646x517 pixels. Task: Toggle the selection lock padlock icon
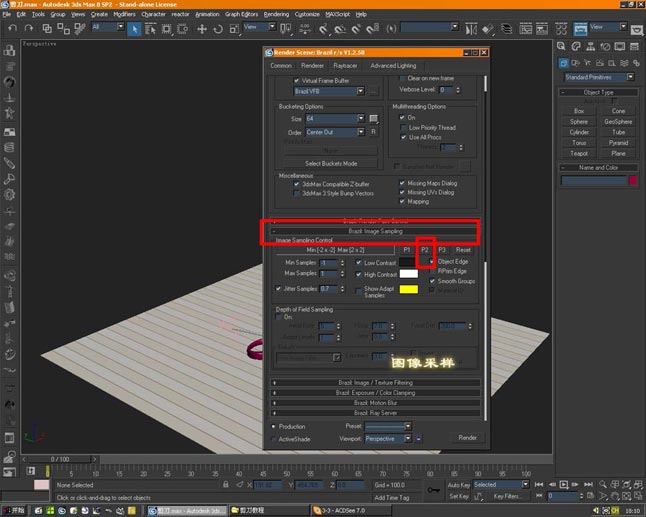(x=226, y=485)
